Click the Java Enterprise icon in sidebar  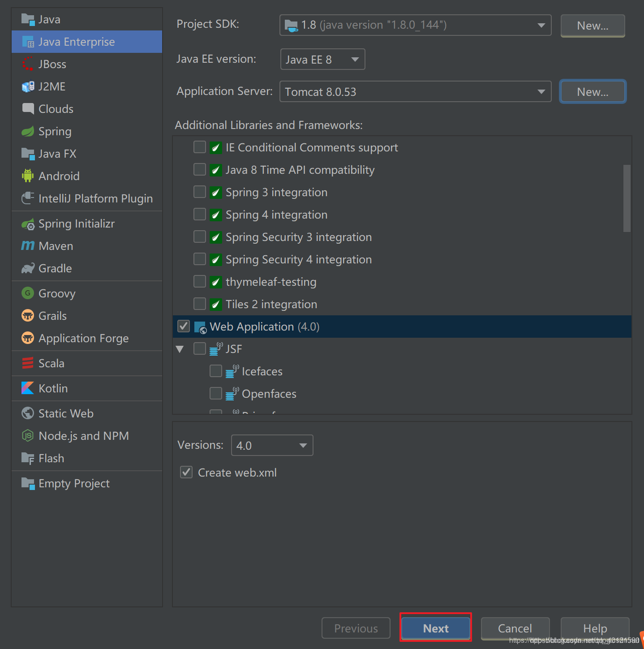[x=28, y=42]
